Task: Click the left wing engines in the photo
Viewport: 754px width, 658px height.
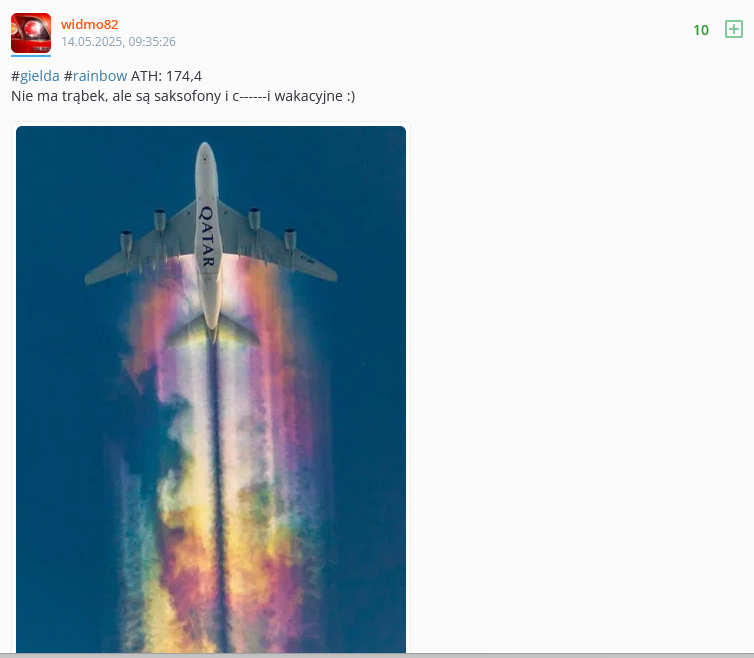Action: pyautogui.click(x=143, y=231)
